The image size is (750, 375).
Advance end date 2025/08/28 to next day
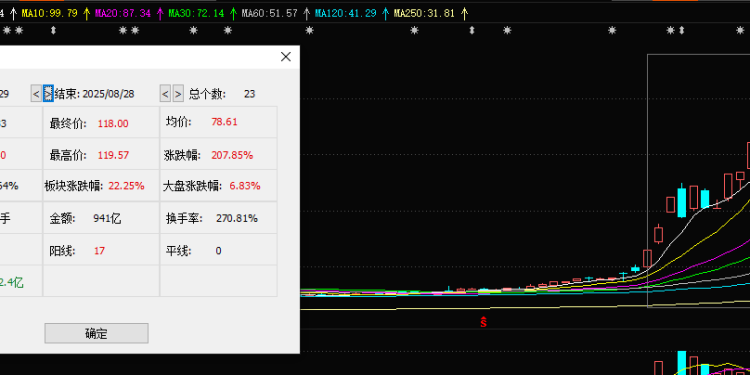(x=178, y=93)
